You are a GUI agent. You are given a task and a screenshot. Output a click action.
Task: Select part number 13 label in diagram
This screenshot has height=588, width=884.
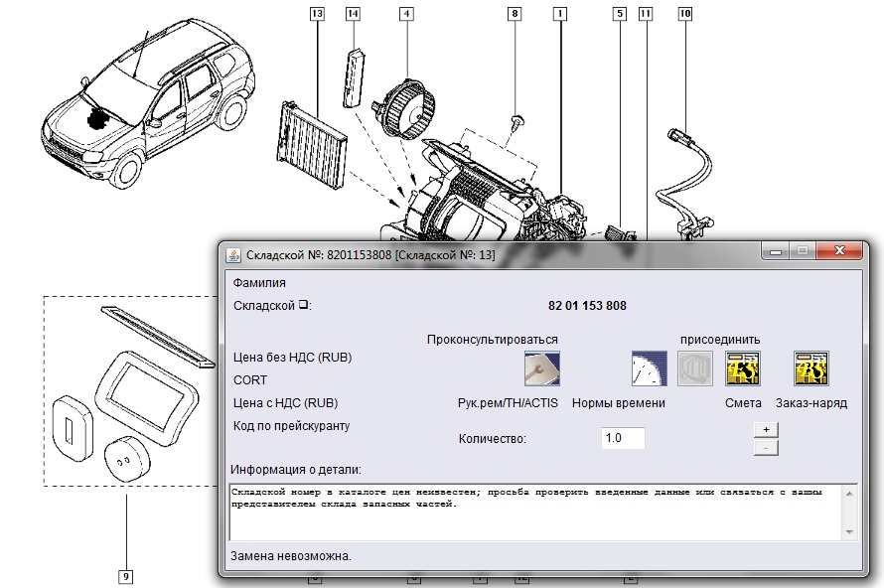click(x=317, y=14)
